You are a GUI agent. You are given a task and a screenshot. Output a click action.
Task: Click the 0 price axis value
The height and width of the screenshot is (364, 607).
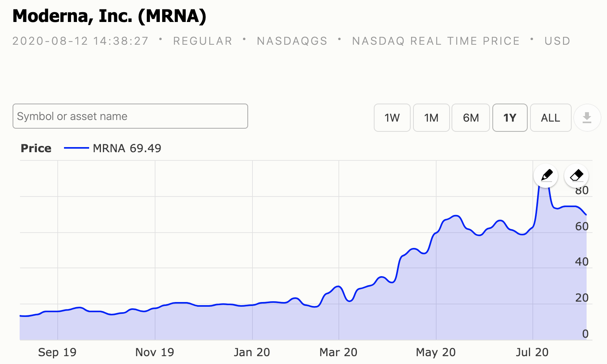point(585,334)
